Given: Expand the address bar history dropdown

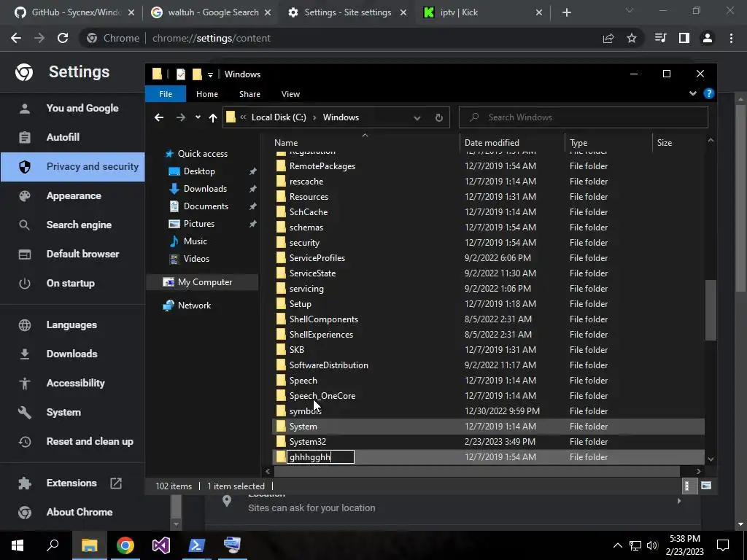Looking at the screenshot, I should [417, 117].
